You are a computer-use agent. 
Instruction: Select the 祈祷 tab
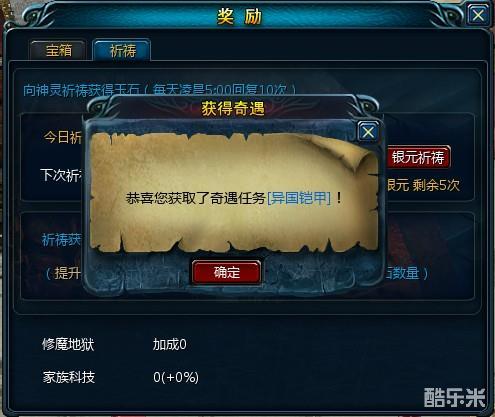click(122, 51)
